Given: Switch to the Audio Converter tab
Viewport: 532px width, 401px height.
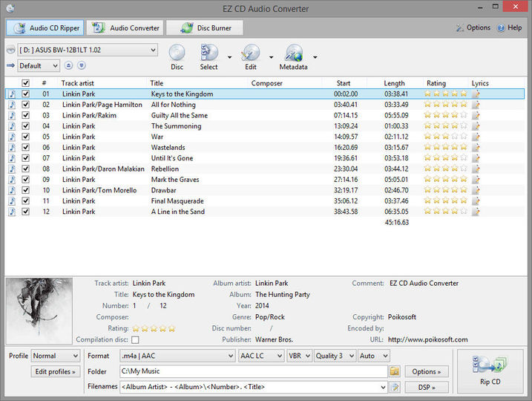Looking at the screenshot, I should coord(125,27).
